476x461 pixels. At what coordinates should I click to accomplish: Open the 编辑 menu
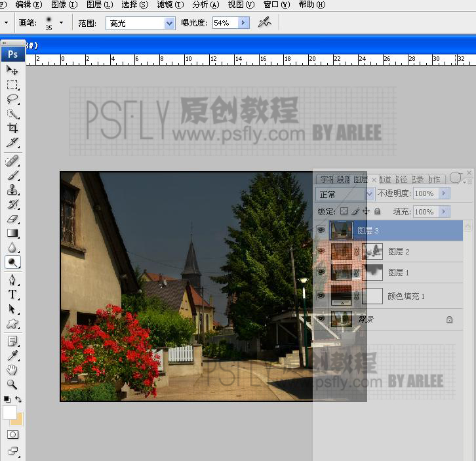point(29,5)
